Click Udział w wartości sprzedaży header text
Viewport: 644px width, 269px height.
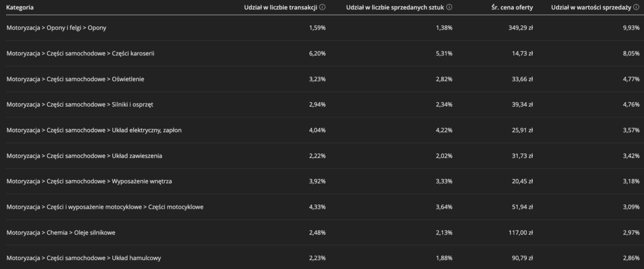pos(592,7)
